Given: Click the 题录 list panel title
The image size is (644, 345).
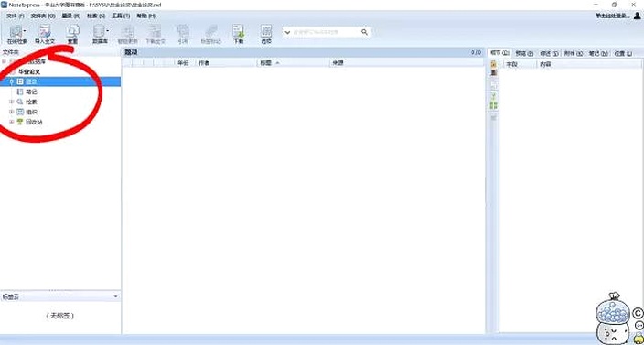Looking at the screenshot, I should [131, 52].
